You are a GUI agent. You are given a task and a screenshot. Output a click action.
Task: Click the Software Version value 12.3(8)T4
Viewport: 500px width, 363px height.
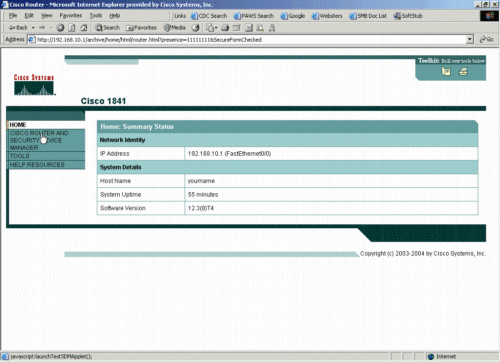pos(201,208)
